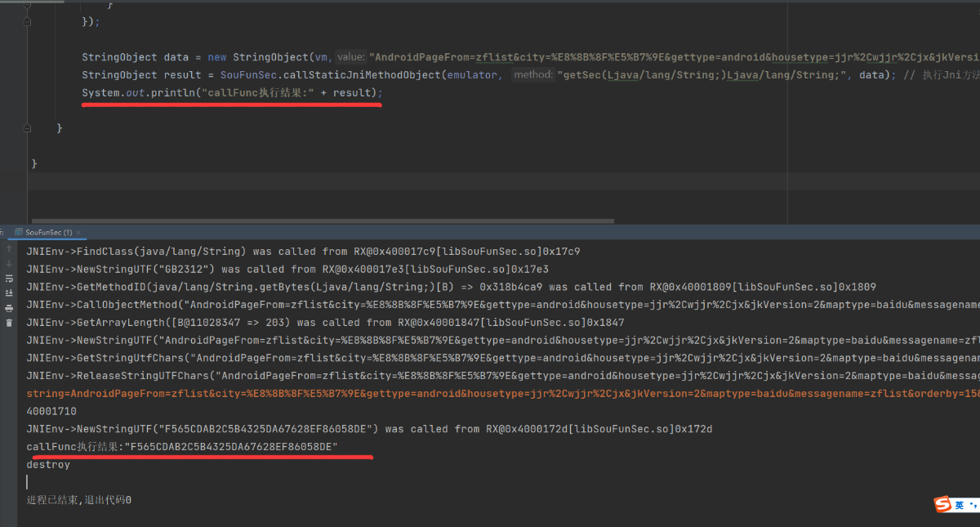Click the '进程已结束,退出代码0' line

(x=78, y=499)
